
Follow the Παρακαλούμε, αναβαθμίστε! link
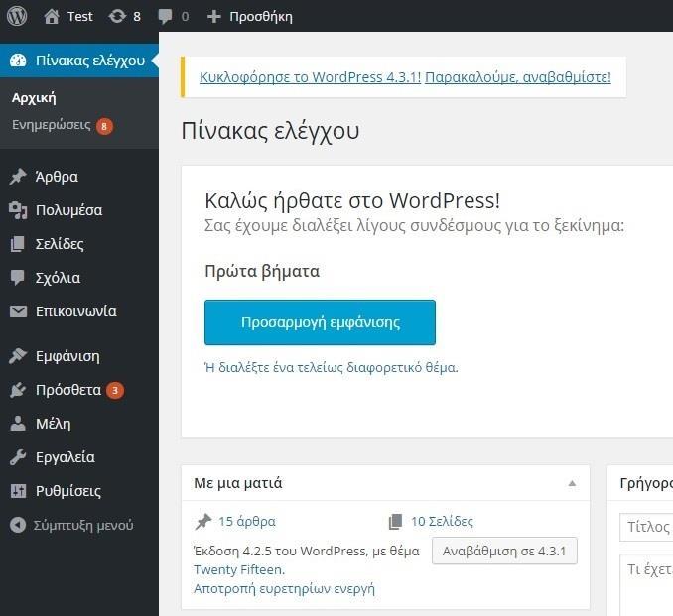(x=517, y=77)
